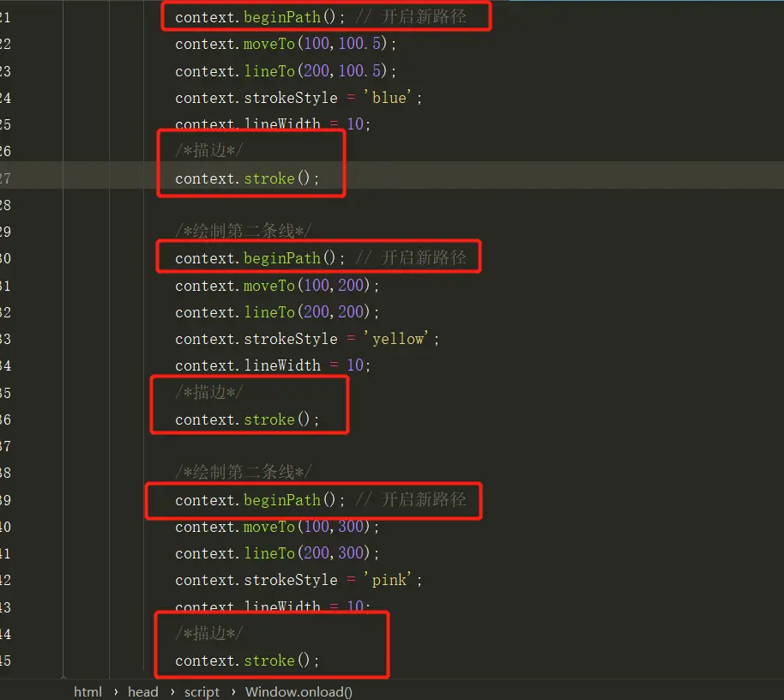
Task: Click the 'yellow' string literal
Action: point(396,339)
